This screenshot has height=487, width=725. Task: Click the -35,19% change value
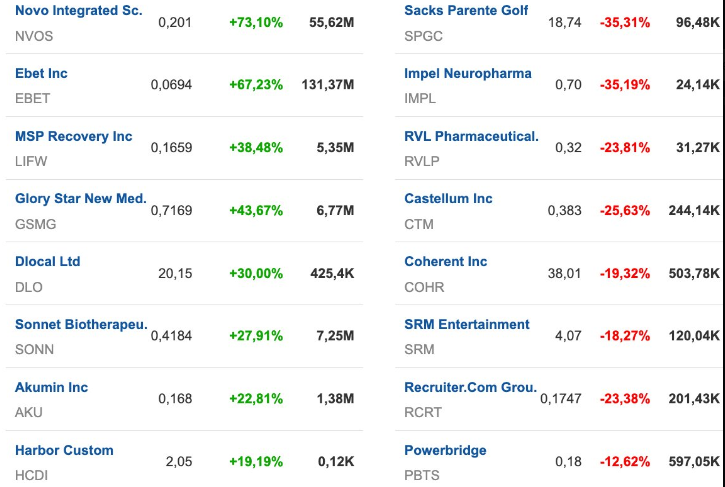(x=625, y=85)
